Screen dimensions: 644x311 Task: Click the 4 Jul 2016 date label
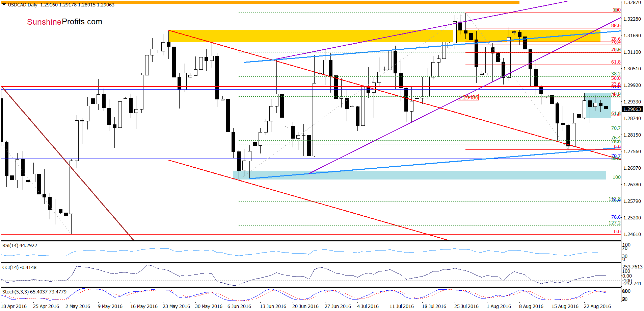point(368,306)
